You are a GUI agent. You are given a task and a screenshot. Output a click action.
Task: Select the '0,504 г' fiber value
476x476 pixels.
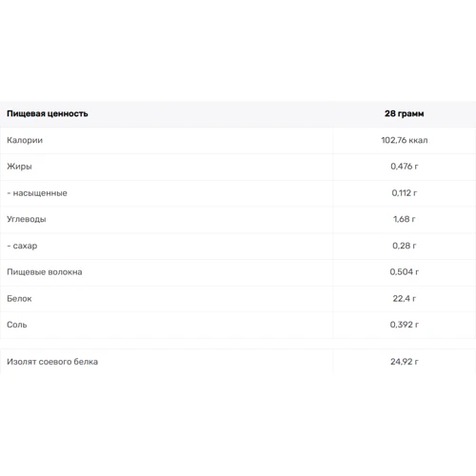point(404,272)
